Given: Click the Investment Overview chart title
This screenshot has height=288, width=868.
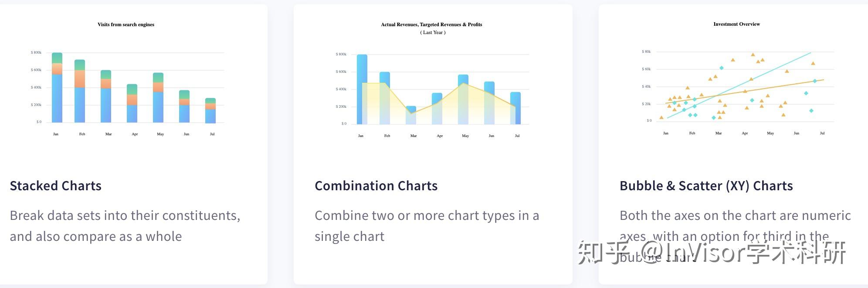Looking at the screenshot, I should (736, 24).
